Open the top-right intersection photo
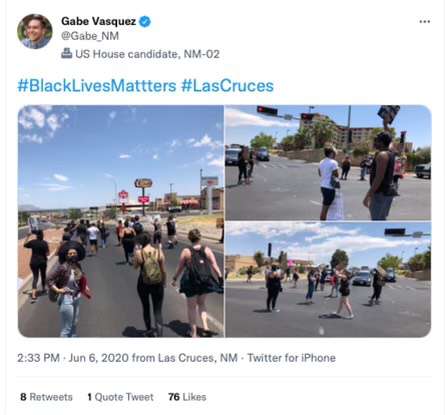The width and height of the screenshot is (445, 415). pyautogui.click(x=328, y=162)
